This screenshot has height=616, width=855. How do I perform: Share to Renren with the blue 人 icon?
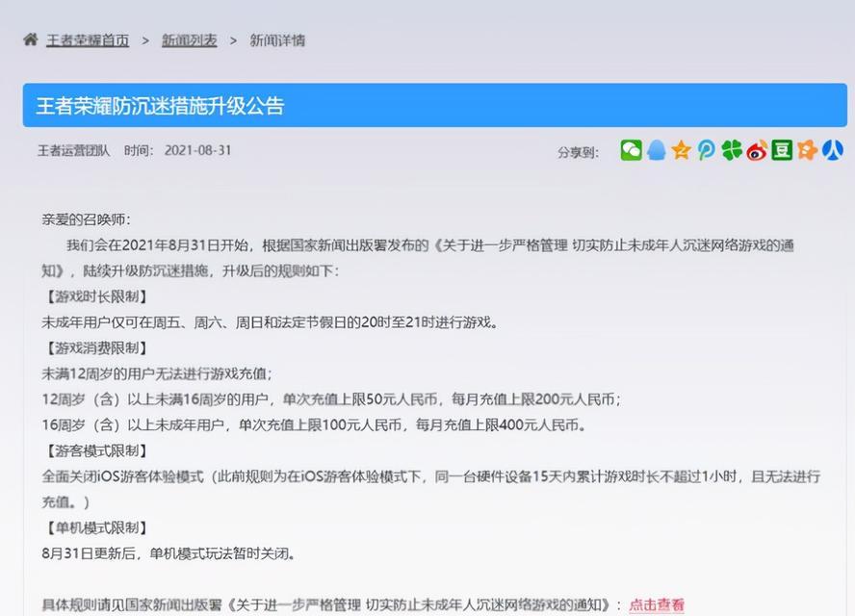(x=833, y=150)
